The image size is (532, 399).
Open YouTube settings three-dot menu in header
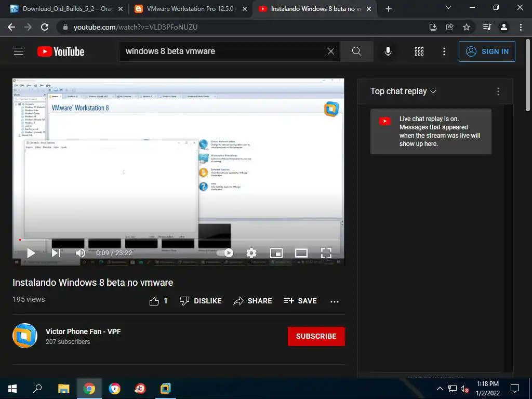click(x=444, y=51)
